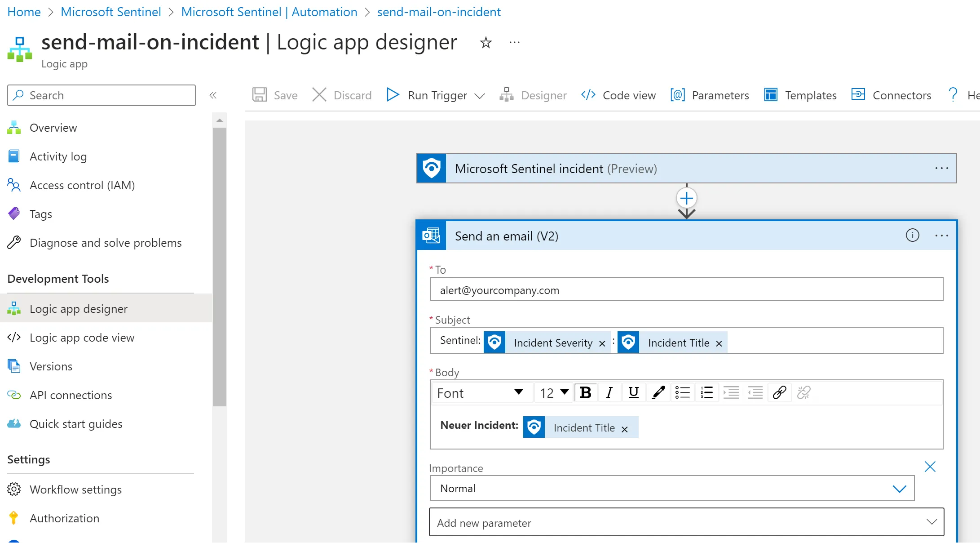Viewport: 980px width, 543px height.
Task: Click the insert link icon in Body toolbar
Action: [x=779, y=393]
